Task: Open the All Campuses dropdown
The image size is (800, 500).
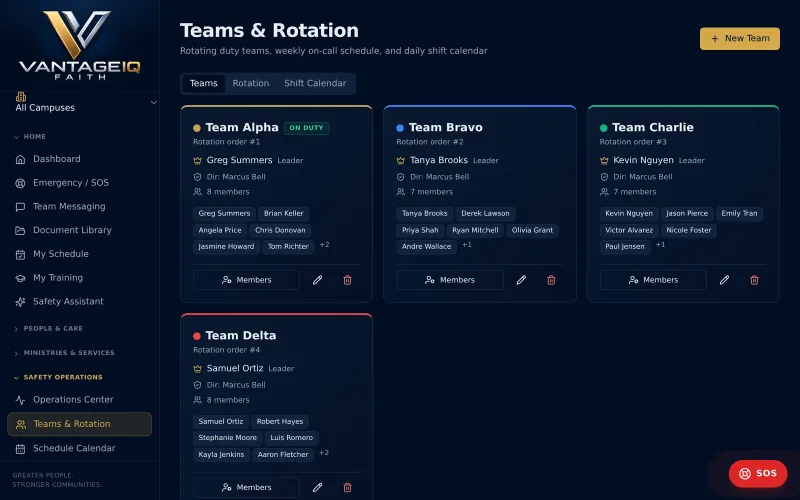Action: 80,103
